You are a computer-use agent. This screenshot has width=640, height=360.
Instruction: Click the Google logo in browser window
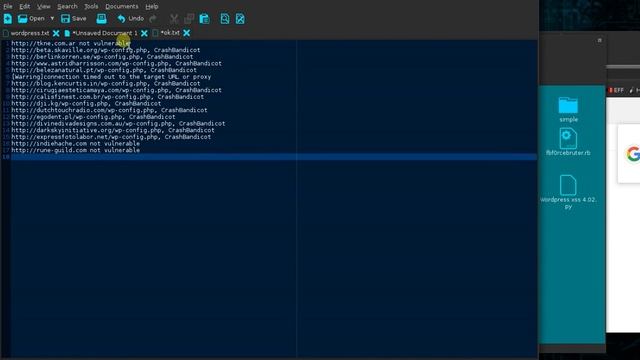click(633, 154)
